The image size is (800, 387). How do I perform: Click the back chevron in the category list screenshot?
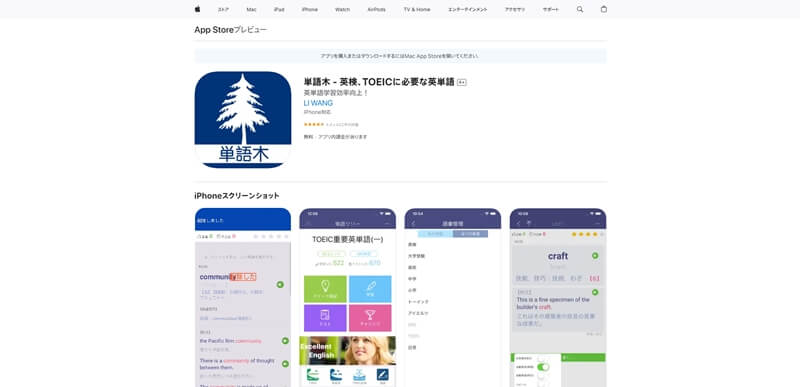tap(413, 224)
